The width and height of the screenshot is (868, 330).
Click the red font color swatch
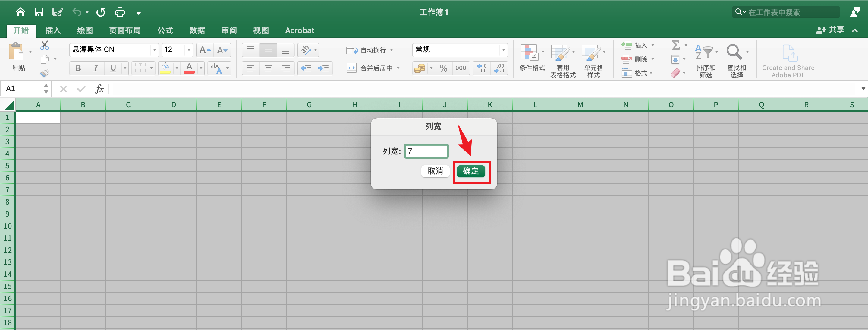pos(189,71)
